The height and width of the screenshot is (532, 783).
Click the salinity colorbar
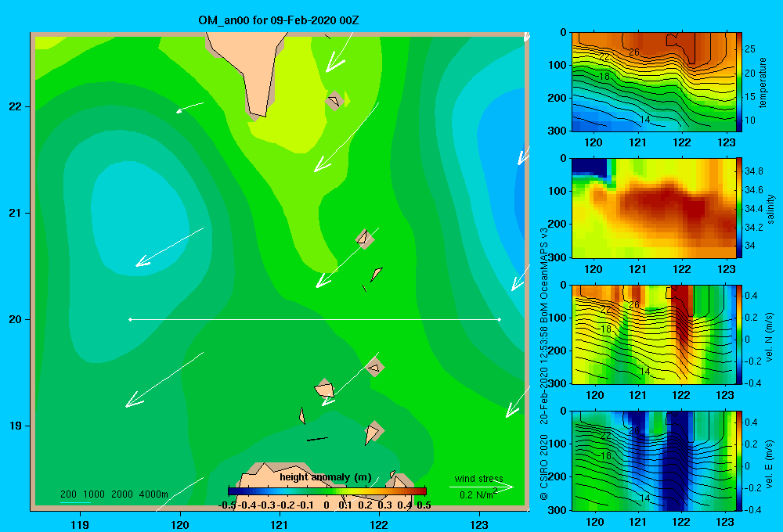(739, 208)
